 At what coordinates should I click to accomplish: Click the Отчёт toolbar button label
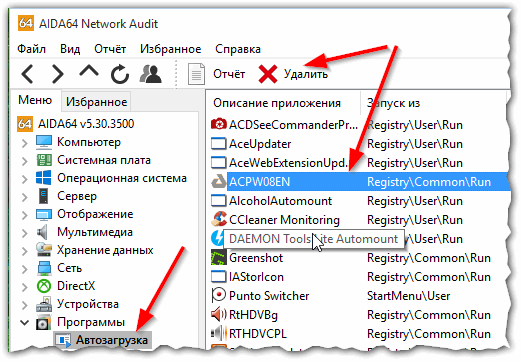pyautogui.click(x=229, y=74)
